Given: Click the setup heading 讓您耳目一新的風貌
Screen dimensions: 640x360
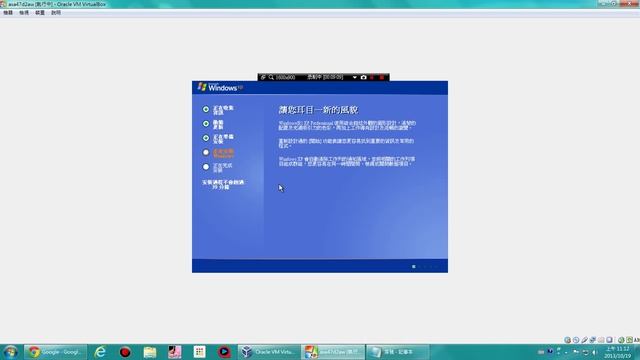Looking at the screenshot, I should pyautogui.click(x=318, y=110).
